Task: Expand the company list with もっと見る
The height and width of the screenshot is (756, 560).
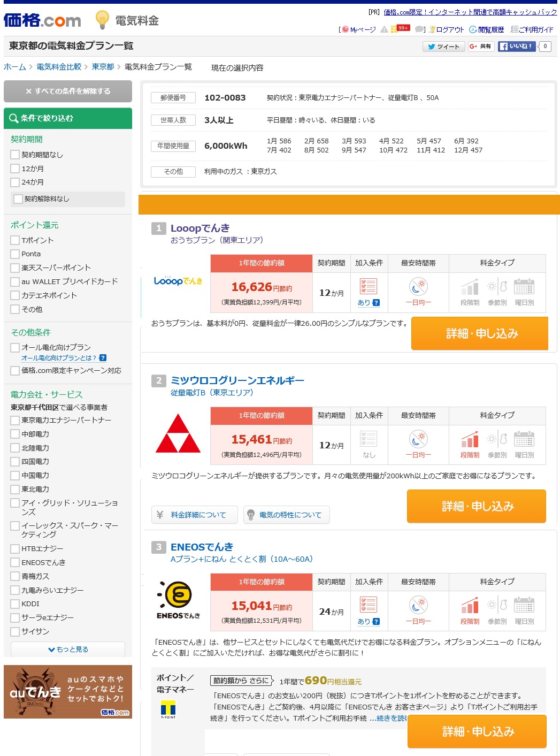Action: pos(68,649)
